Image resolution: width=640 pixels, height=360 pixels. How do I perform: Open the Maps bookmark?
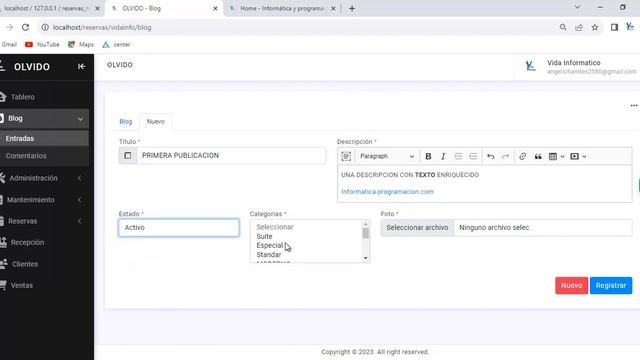tap(81, 44)
